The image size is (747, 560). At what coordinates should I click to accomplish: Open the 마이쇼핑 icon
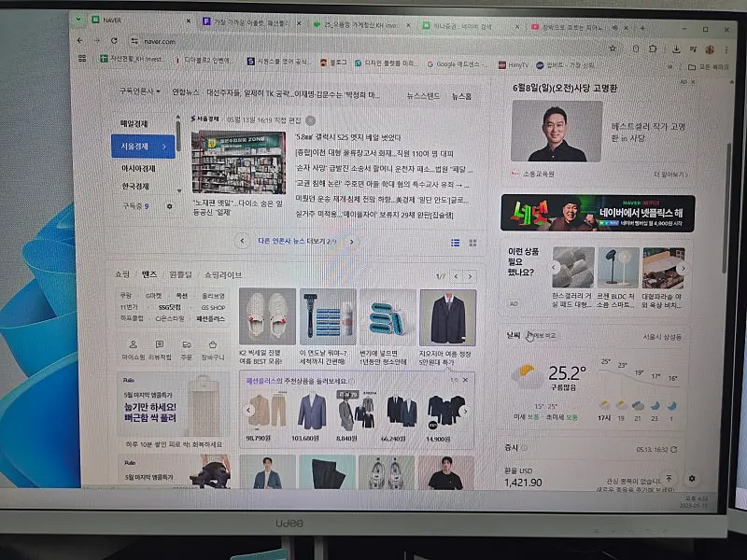(x=134, y=346)
